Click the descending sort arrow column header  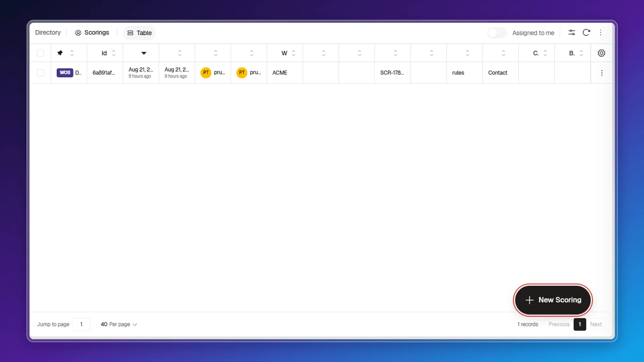point(144,53)
